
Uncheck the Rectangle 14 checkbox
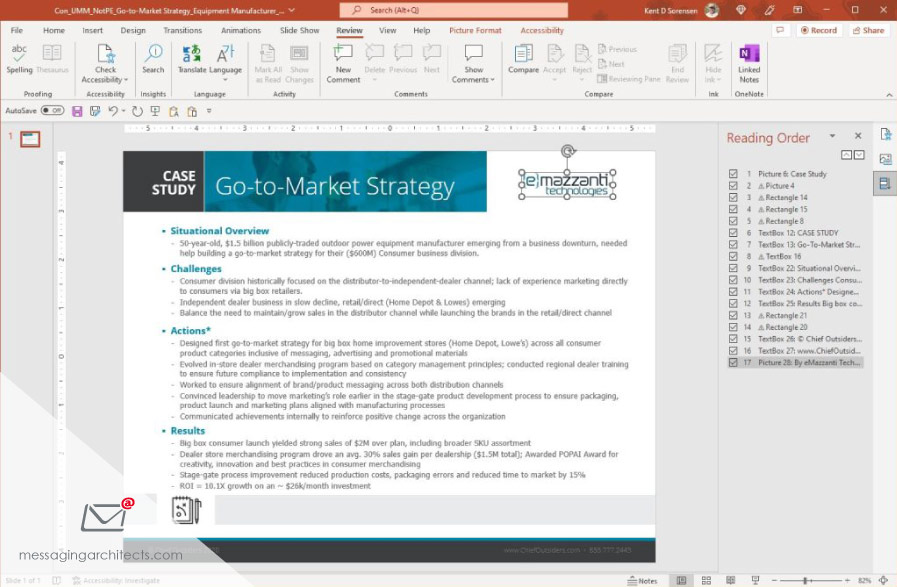point(734,198)
